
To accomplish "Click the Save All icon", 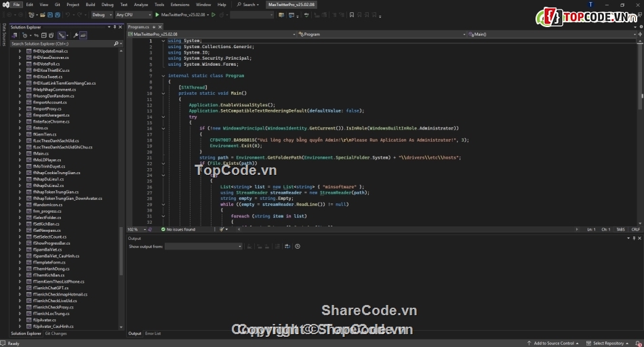I will point(58,15).
